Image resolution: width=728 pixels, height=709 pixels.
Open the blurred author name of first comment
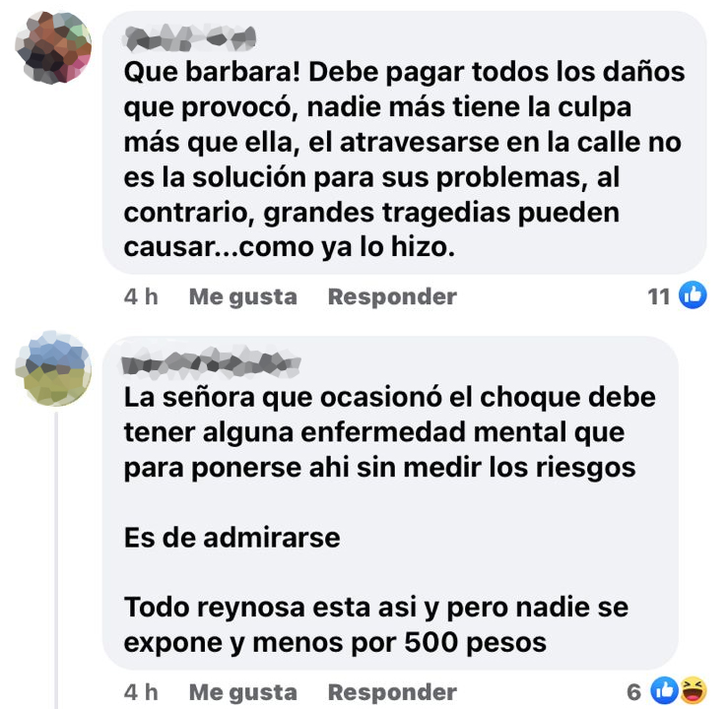pyautogui.click(x=190, y=38)
